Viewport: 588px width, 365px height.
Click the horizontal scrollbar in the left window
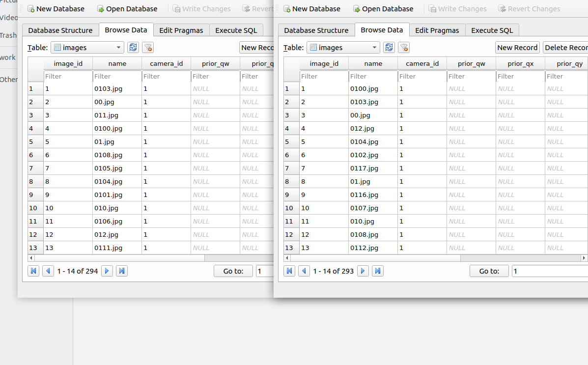click(x=120, y=258)
